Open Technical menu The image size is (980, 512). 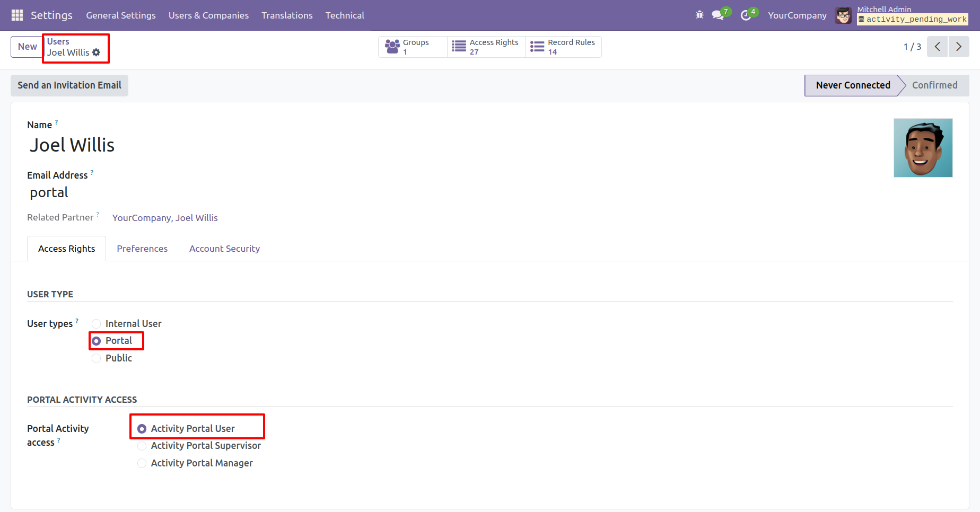click(345, 15)
